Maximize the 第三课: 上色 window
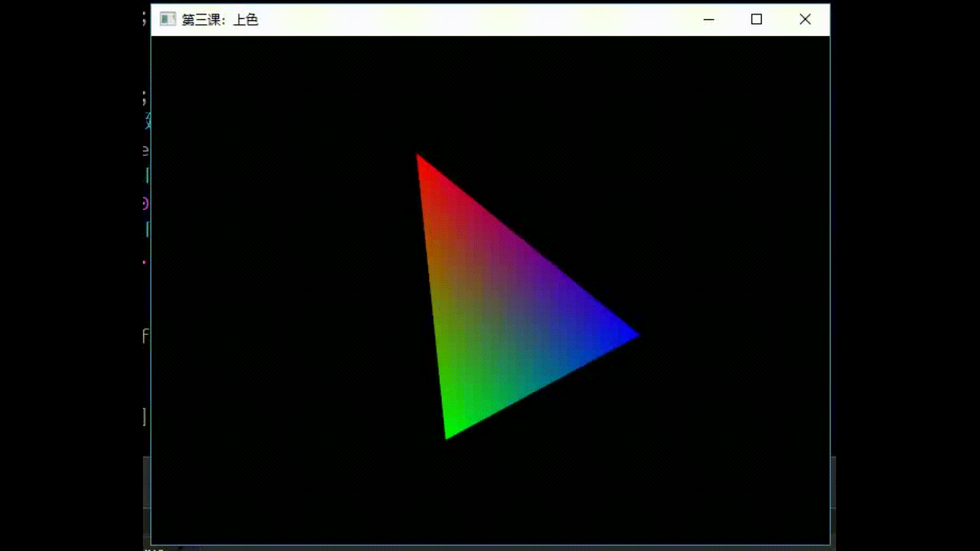The width and height of the screenshot is (980, 551). tap(756, 19)
